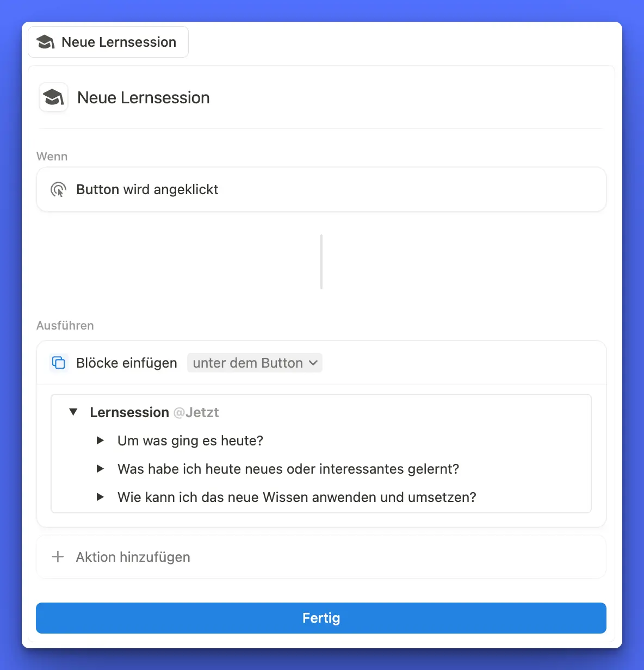This screenshot has height=670, width=644.
Task: Click the graduation cap icon in the top button
Action: tap(46, 42)
